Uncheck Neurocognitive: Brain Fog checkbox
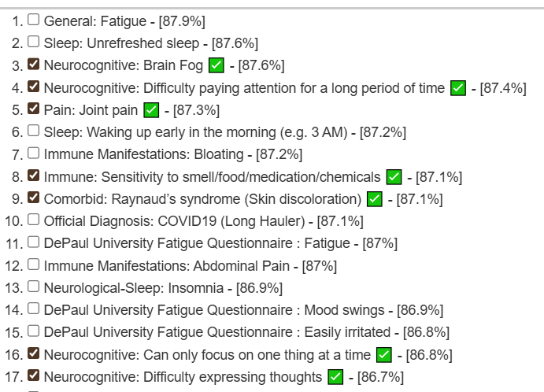Screen dimensions: 544x392 click(x=33, y=64)
